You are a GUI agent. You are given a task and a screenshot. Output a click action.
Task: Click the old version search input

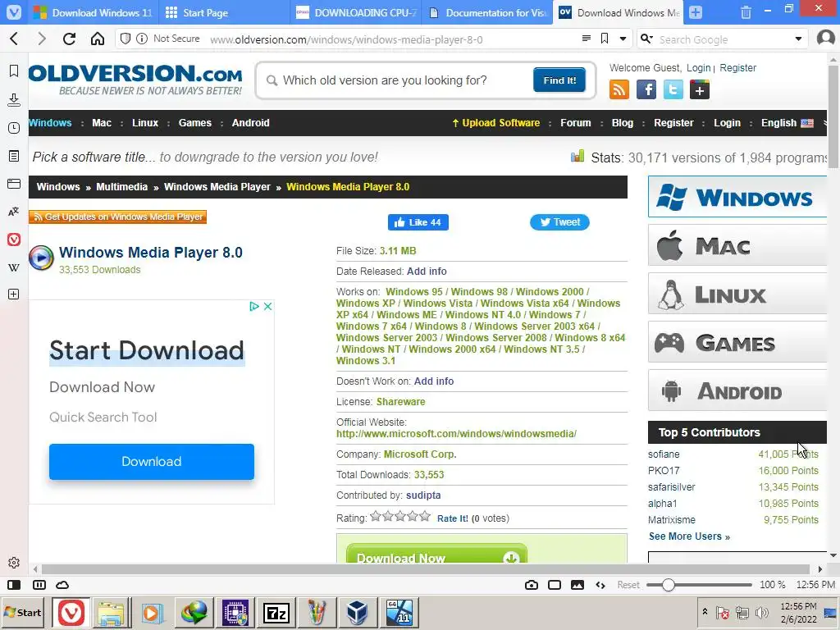[404, 80]
